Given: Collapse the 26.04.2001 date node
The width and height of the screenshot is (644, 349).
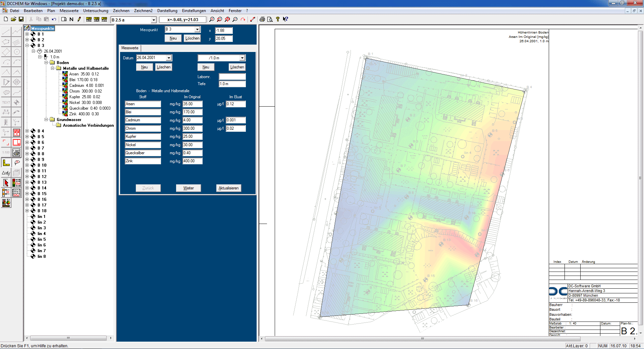Looking at the screenshot, I should pos(34,51).
